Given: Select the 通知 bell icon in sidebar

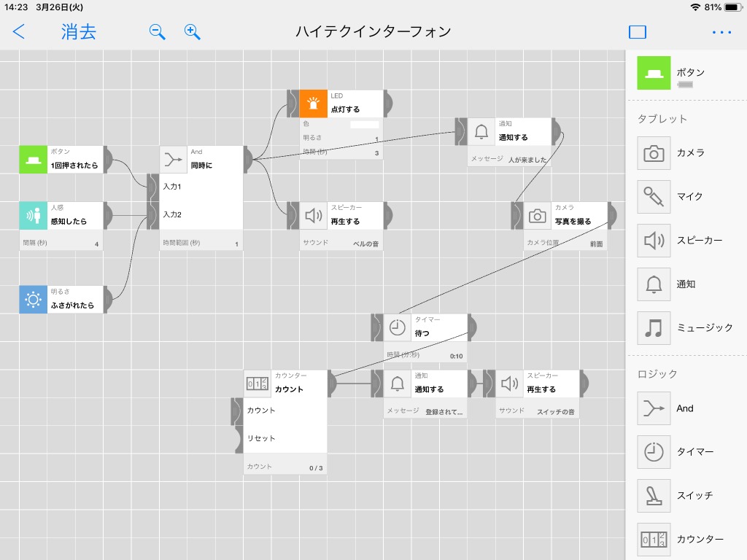Looking at the screenshot, I should 654,284.
